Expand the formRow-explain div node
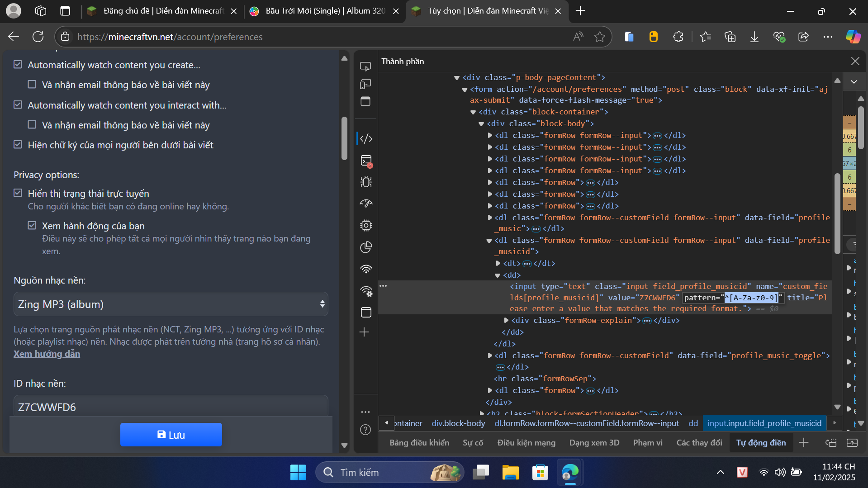 point(506,320)
